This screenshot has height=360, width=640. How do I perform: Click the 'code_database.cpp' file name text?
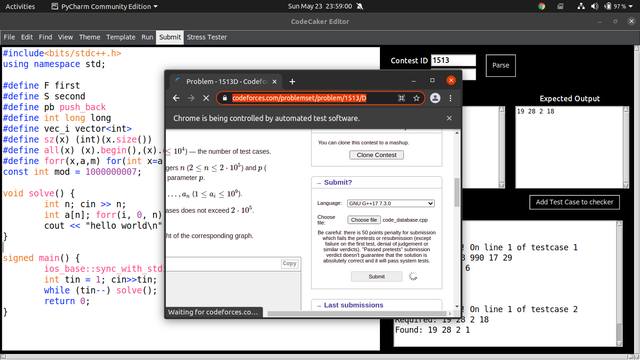(405, 220)
